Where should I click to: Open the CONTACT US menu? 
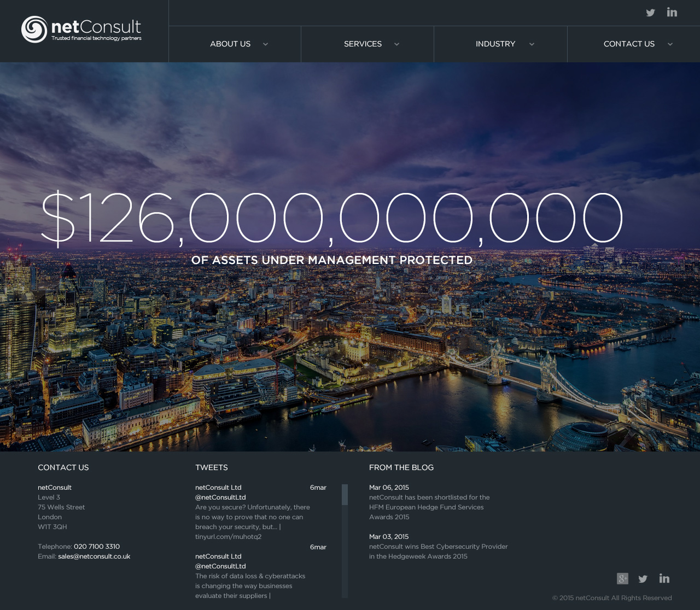point(629,44)
